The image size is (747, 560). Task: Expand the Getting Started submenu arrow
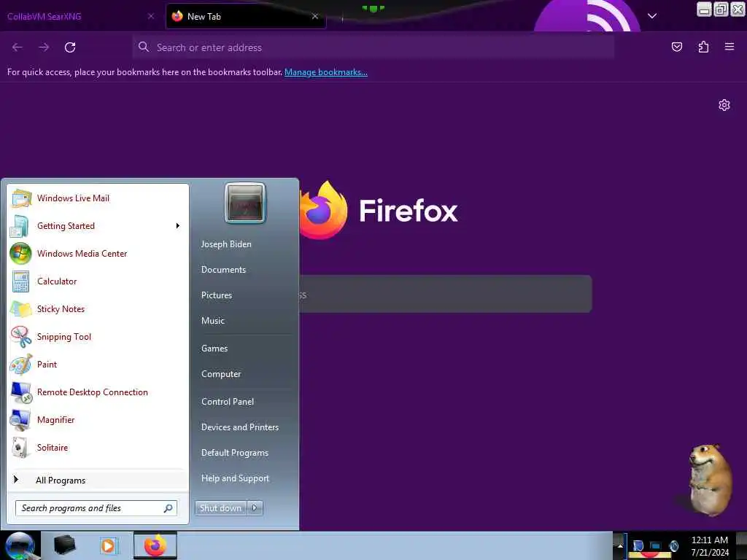click(x=178, y=226)
